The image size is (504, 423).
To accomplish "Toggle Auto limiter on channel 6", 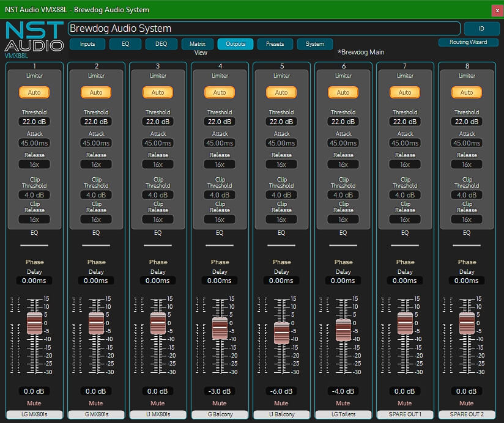I will [343, 92].
